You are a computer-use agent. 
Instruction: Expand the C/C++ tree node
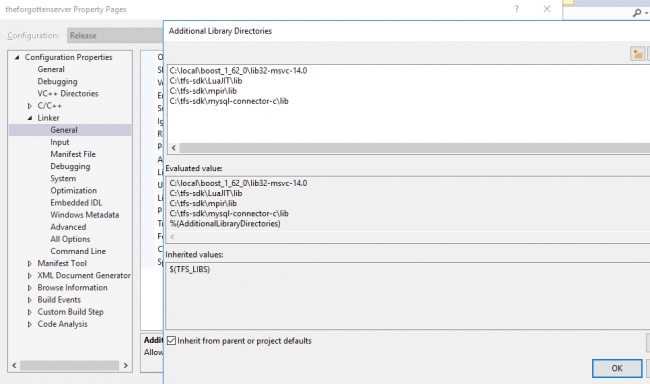30,106
